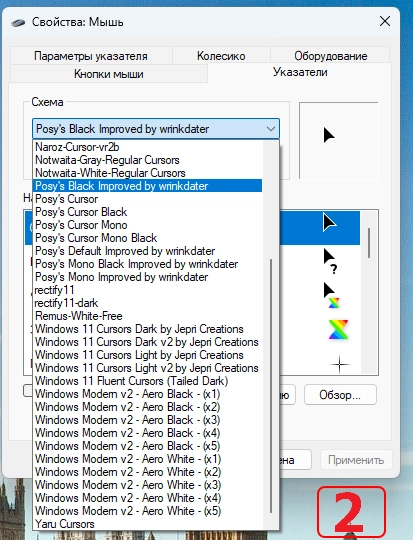Choose Windows Modern v2 Aero Black (x1)
Screen dimensions: 413x540
[147, 394]
